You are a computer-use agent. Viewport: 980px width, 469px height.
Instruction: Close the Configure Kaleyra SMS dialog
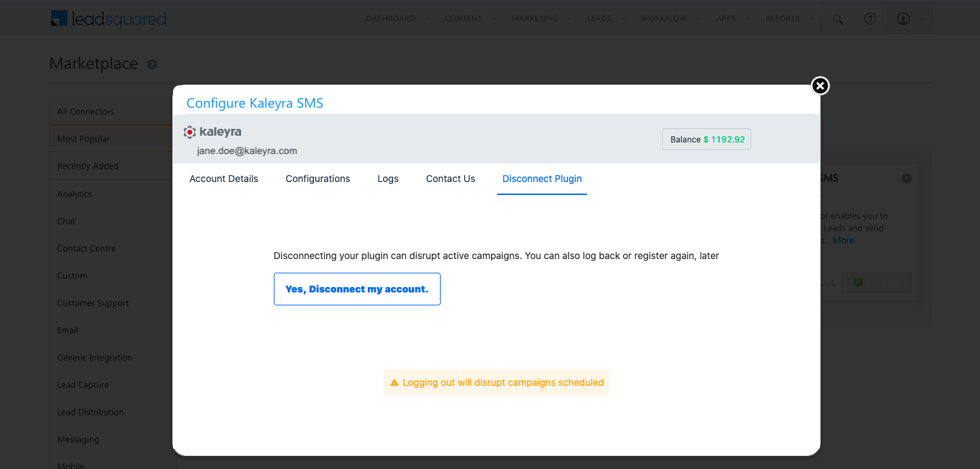tap(820, 86)
